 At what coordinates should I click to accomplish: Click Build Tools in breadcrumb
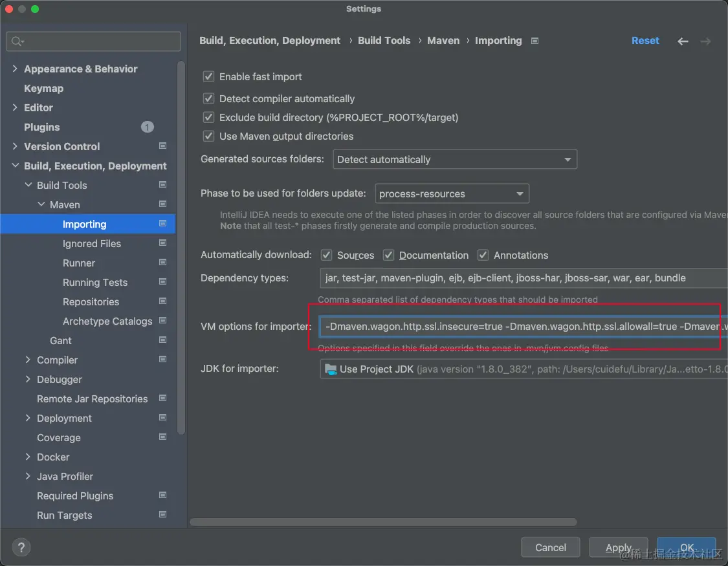click(x=384, y=41)
